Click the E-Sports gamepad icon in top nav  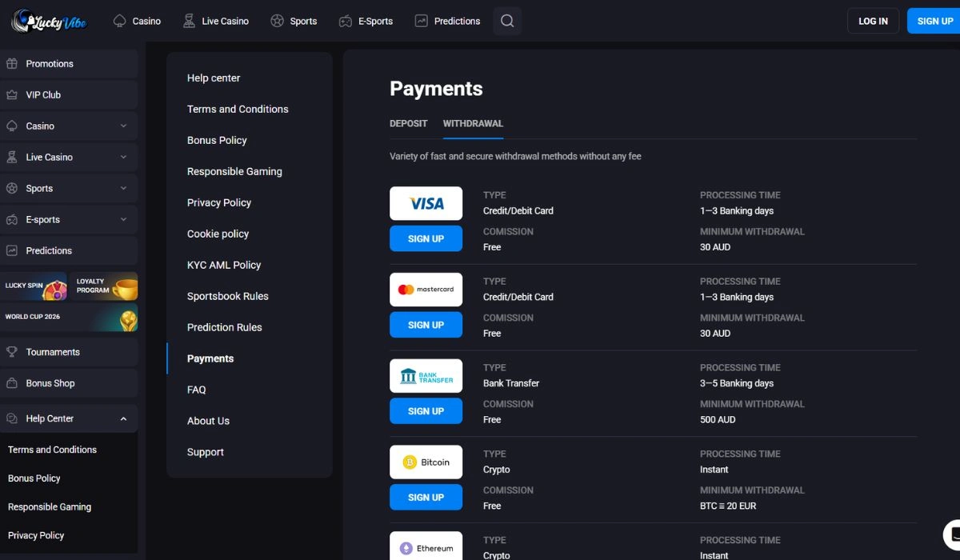[346, 21]
